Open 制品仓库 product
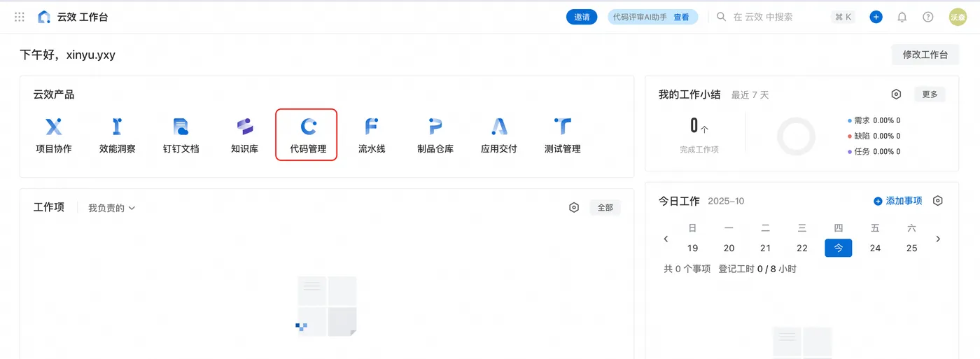Screen dimensions: 980x359 click(435, 136)
